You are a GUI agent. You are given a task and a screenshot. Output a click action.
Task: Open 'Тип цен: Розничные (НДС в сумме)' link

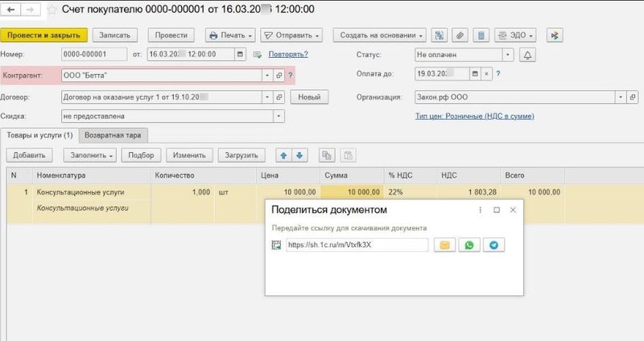474,116
